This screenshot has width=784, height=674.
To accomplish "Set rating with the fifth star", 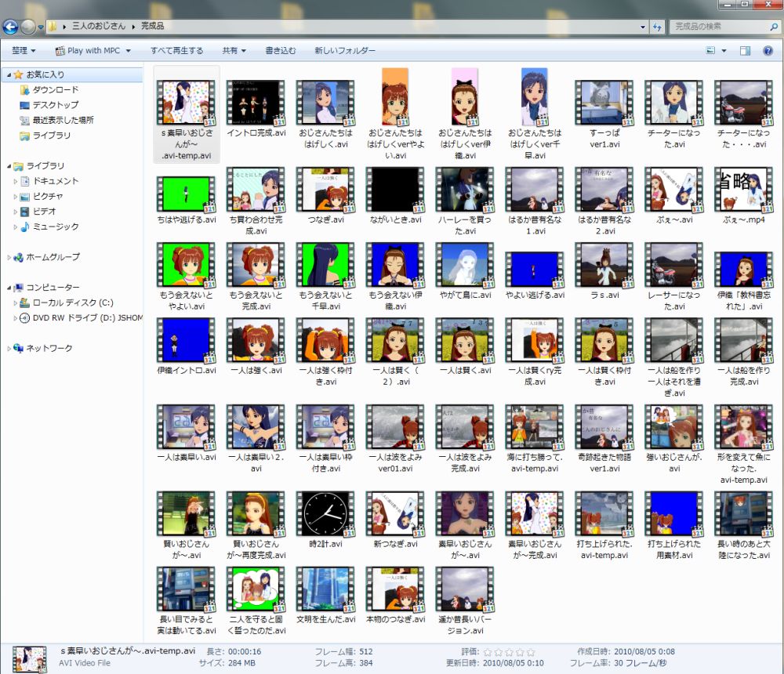I will [531, 652].
